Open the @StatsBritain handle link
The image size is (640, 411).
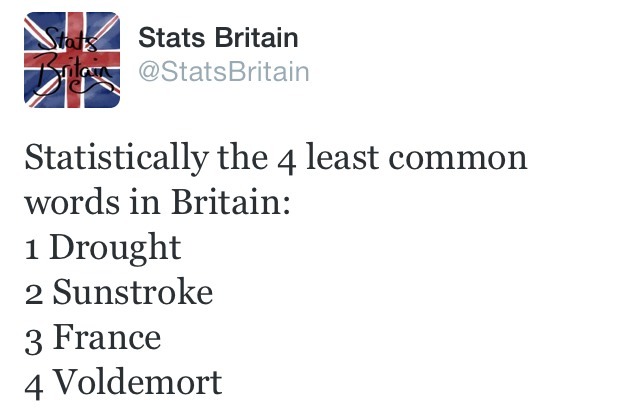point(224,72)
